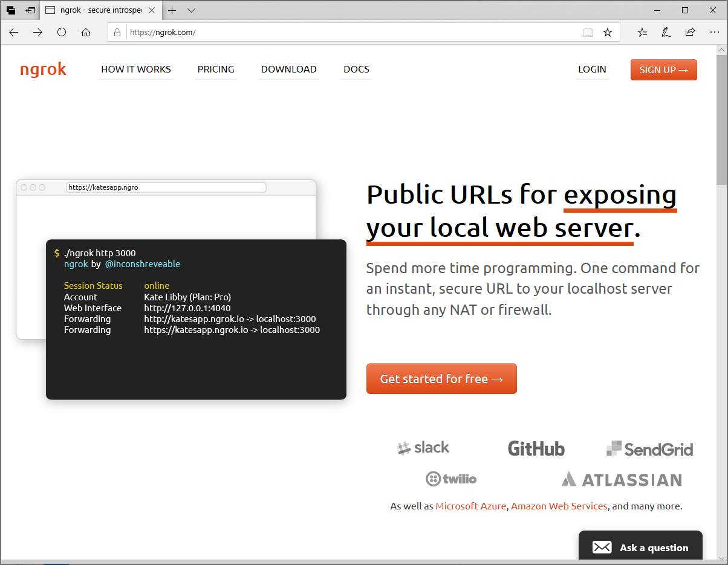Click the Share page icon
The image size is (728, 565).
pos(690,33)
